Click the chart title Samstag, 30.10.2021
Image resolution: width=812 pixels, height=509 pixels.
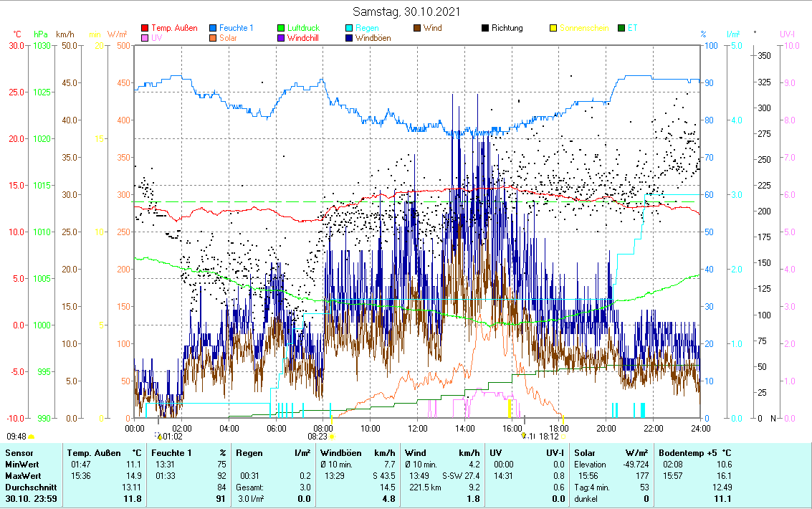[x=406, y=11]
